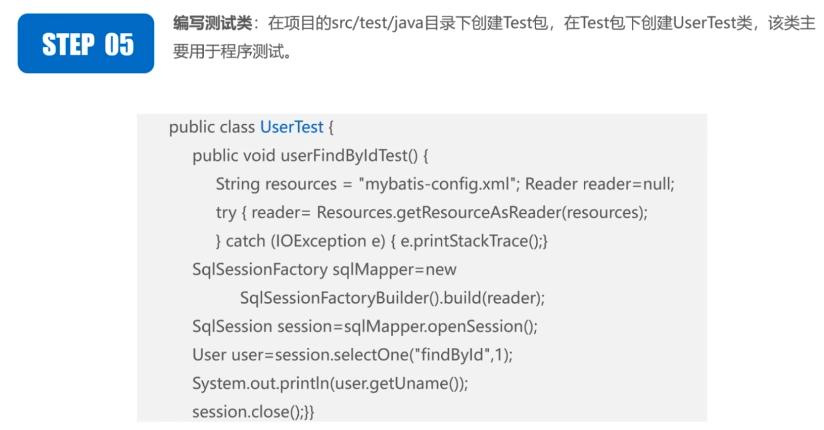
Task: Click the session.close() closing line
Action: click(253, 412)
